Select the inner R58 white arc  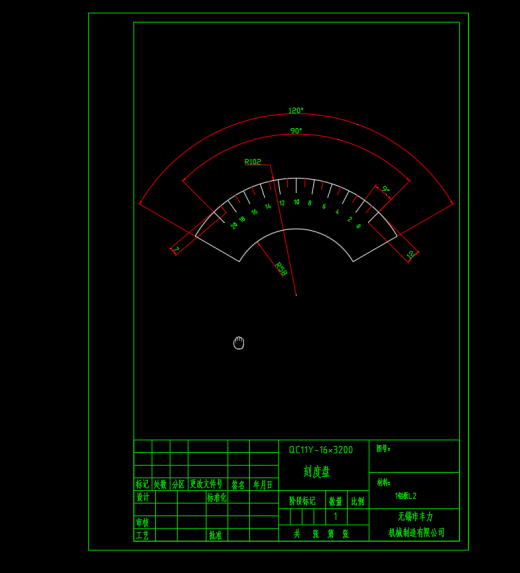coord(296,229)
